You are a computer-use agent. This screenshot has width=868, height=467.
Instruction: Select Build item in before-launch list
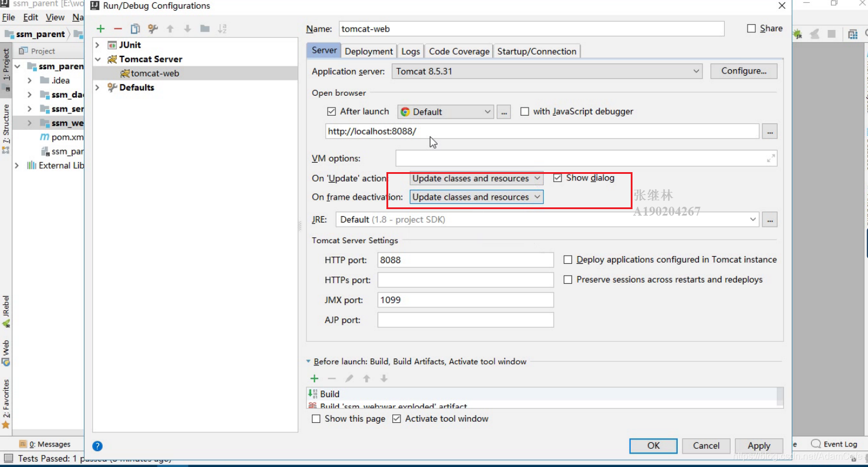click(x=541, y=394)
